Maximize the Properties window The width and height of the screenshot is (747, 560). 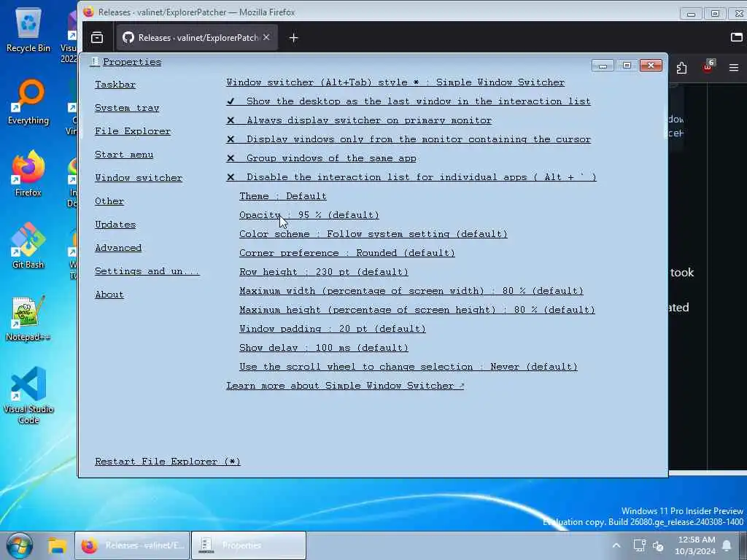(627, 65)
